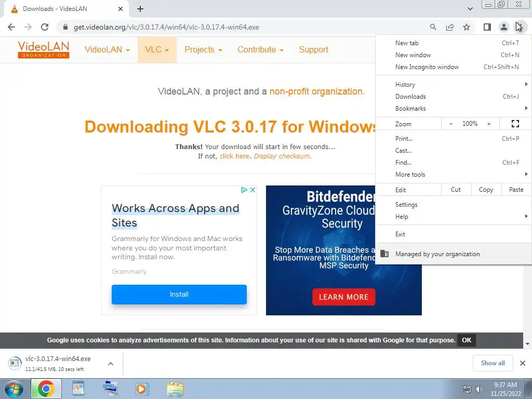Viewport: 532px width, 399px height.
Task: Open the on-screen keyboard taskbar icon
Action: [110, 389]
